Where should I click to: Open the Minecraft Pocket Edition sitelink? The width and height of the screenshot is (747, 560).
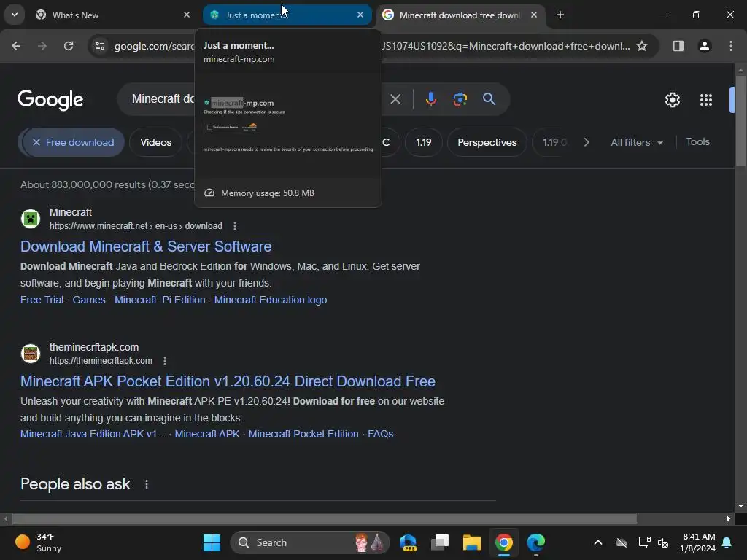coord(303,435)
